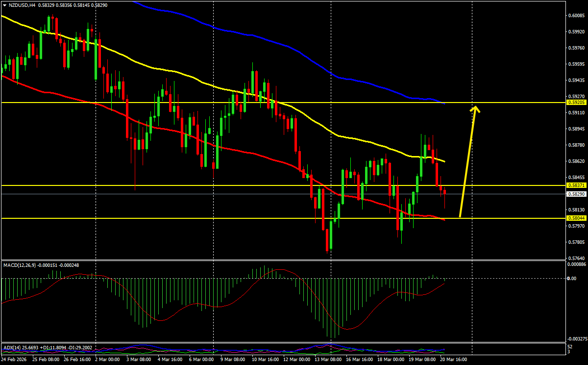This screenshot has height=365, width=588.
Task: Click the 0.58780 value on price scale
Action: click(x=576, y=145)
